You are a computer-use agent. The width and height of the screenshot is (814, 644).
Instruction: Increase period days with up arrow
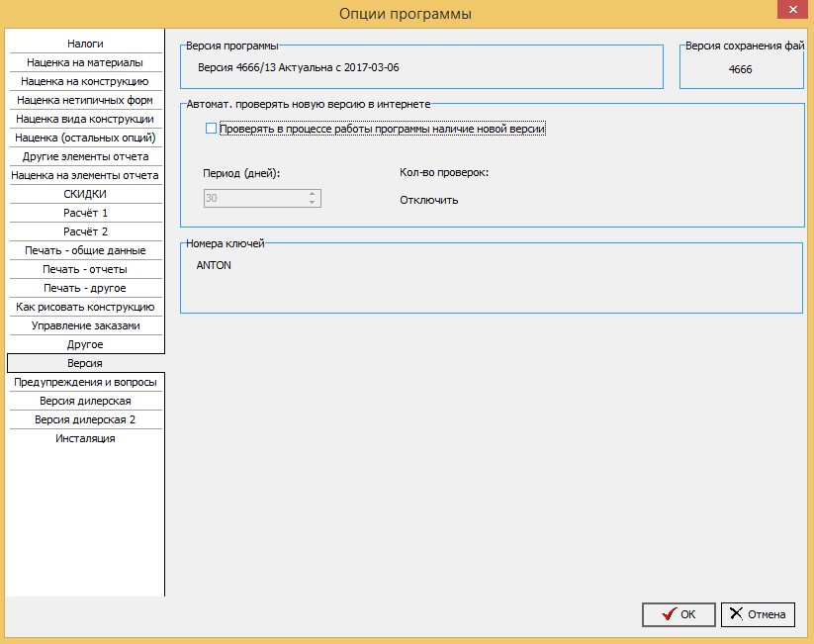[312, 194]
